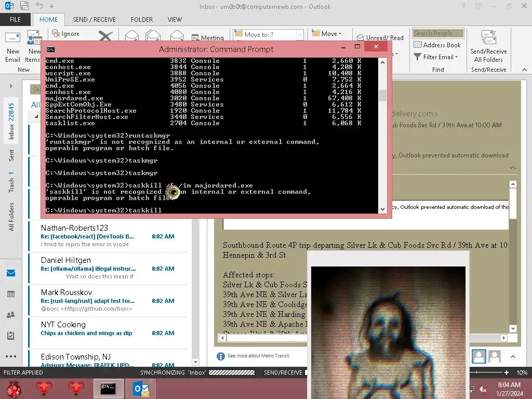Image resolution: width=532 pixels, height=399 pixels.
Task: Collapse the ribbon with the chevron
Action: 525,70
